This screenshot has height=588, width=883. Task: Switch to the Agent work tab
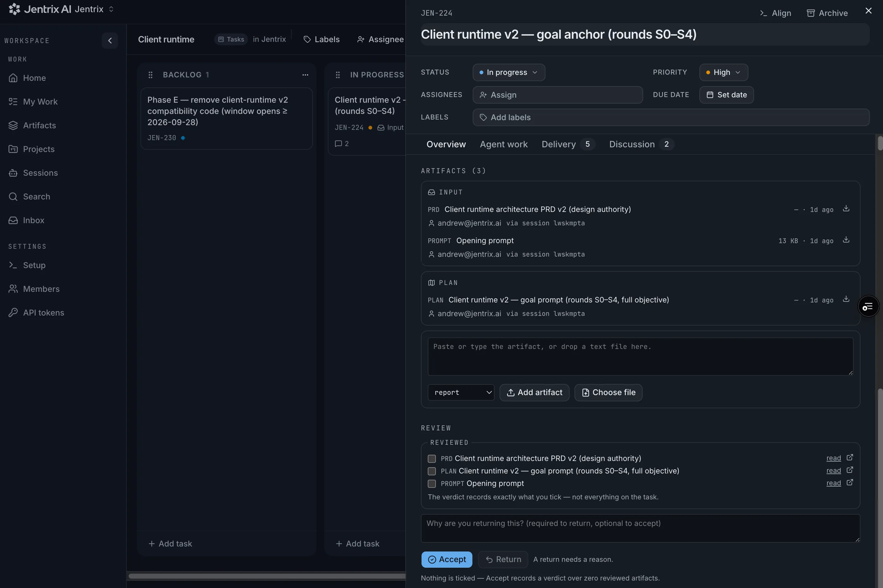(x=503, y=145)
